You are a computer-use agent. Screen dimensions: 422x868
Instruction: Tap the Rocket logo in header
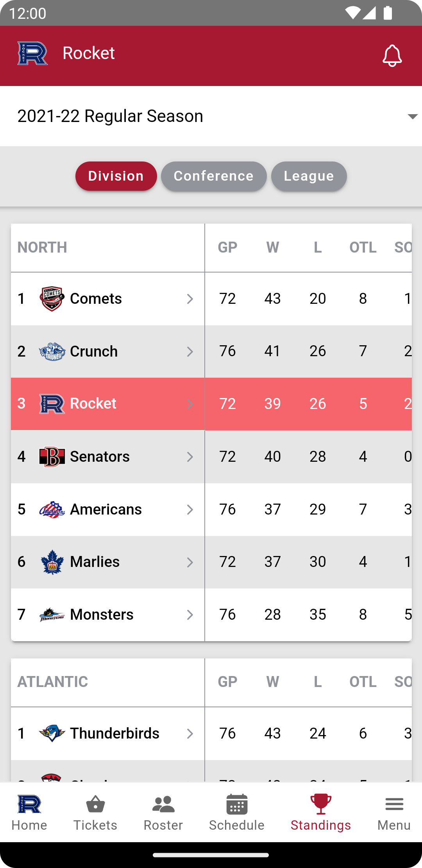[32, 53]
